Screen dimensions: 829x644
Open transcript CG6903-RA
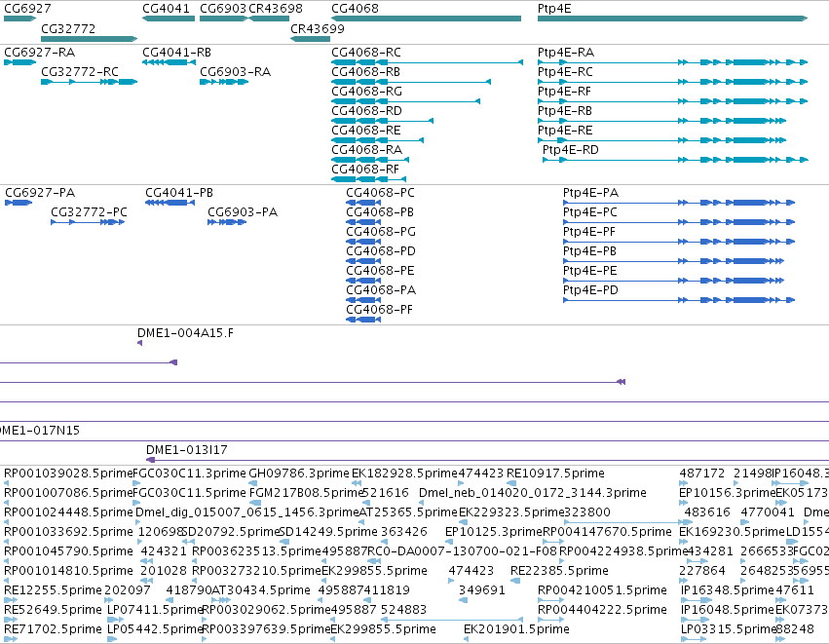pyautogui.click(x=224, y=82)
